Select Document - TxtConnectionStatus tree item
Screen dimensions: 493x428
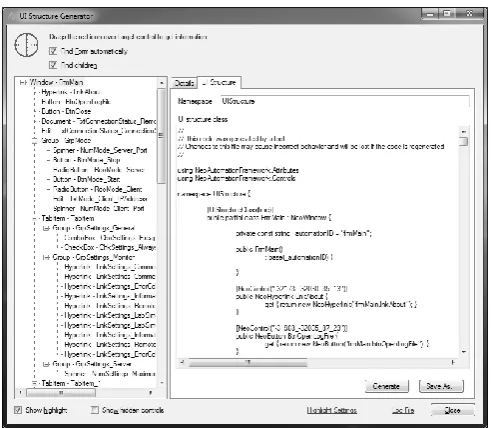pos(99,121)
